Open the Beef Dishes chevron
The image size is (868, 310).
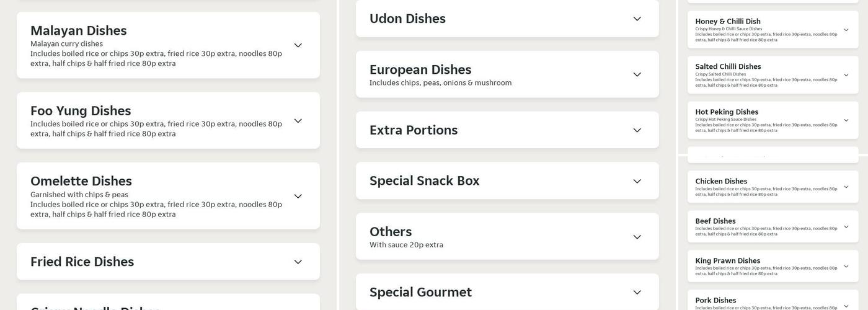[846, 227]
